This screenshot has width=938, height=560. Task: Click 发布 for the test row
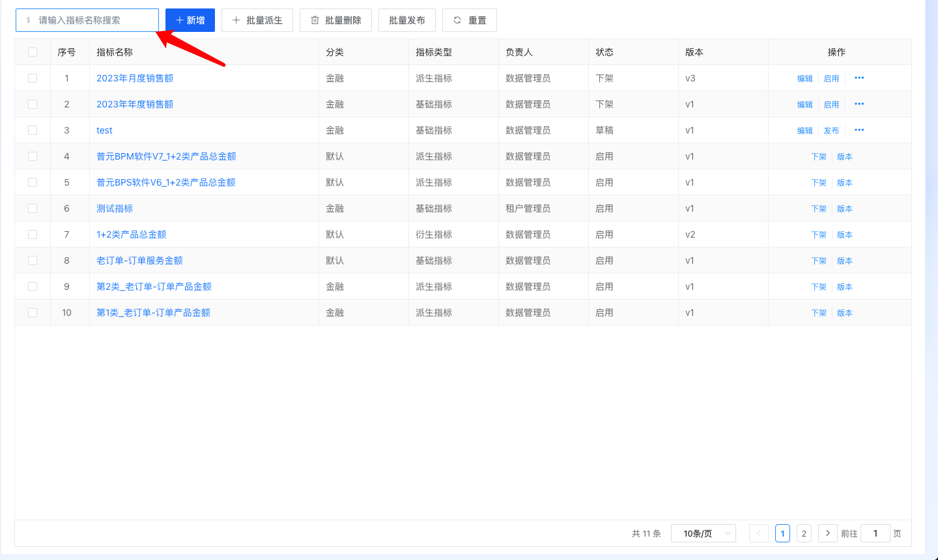831,130
